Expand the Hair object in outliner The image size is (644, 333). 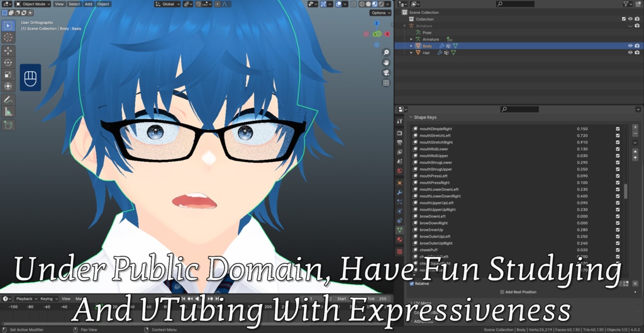tap(411, 53)
